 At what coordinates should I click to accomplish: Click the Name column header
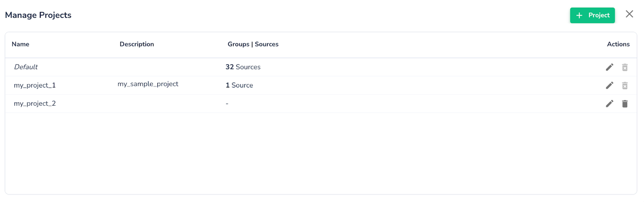click(20, 44)
